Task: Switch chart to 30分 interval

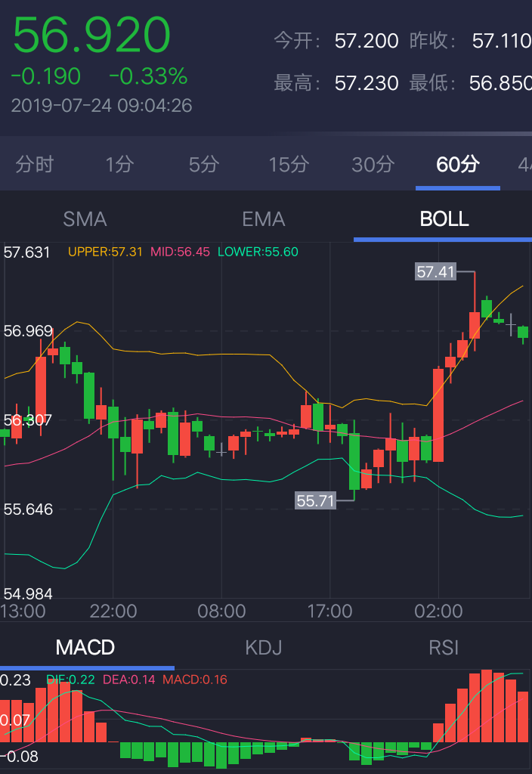Action: [x=373, y=164]
